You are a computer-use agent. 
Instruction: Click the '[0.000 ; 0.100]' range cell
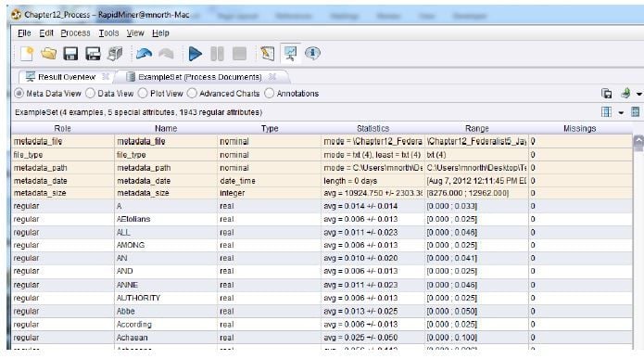click(477, 338)
